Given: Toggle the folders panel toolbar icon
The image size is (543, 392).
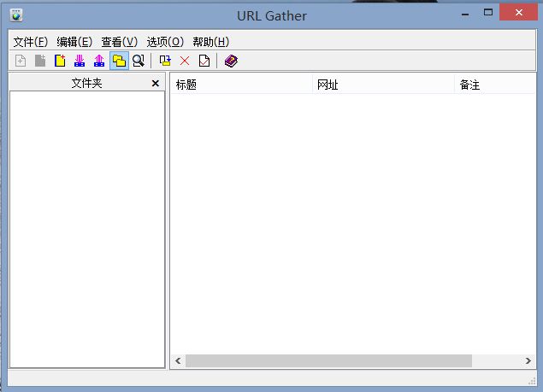Looking at the screenshot, I should 119,61.
